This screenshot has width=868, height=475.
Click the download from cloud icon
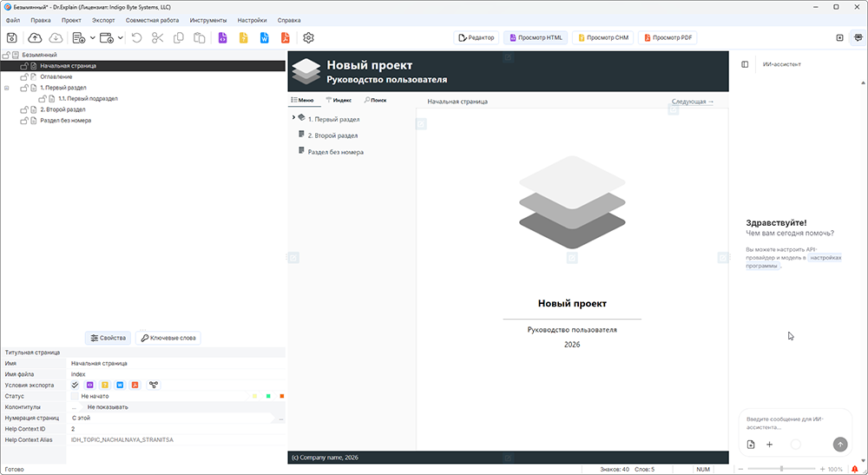(56, 37)
